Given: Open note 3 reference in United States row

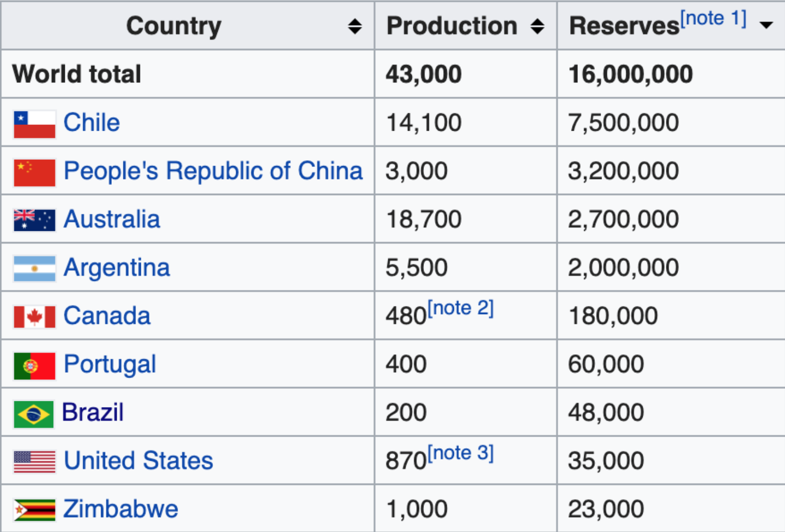Looking at the screenshot, I should (x=460, y=453).
